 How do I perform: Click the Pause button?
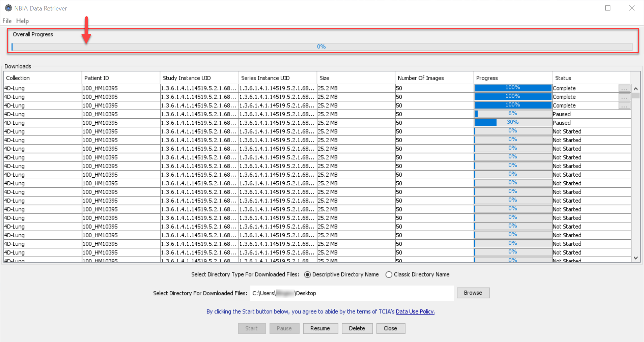[x=284, y=328]
